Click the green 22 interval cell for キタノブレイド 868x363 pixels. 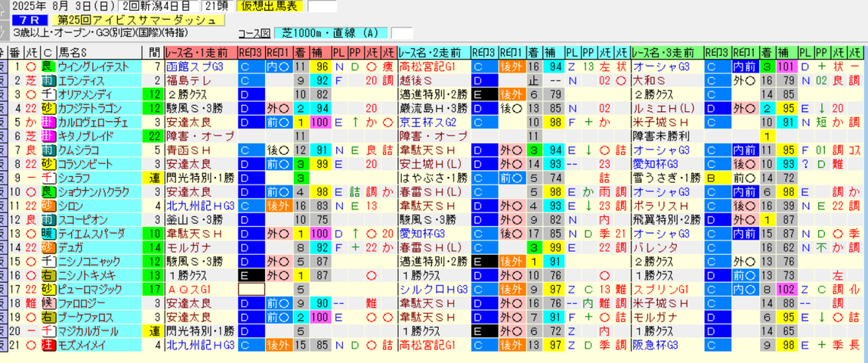tap(153, 136)
